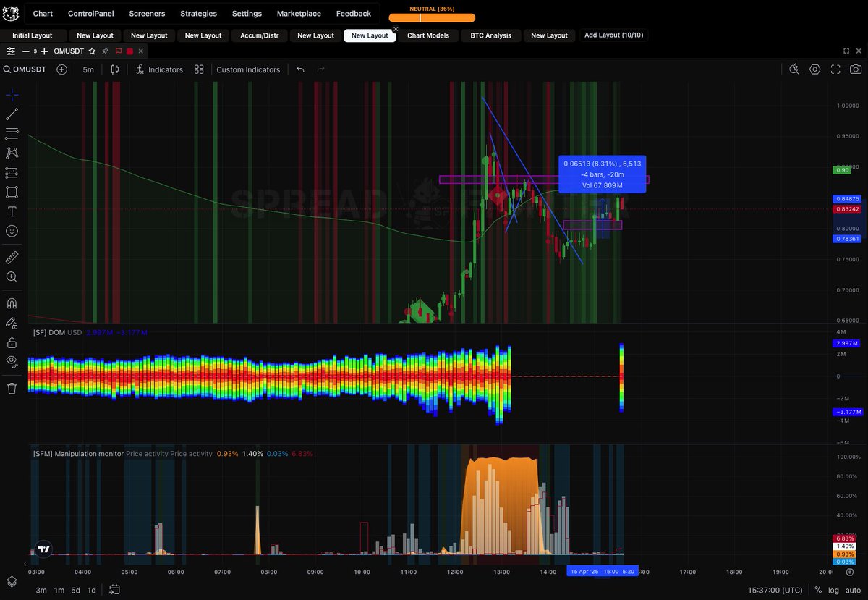Delete drawings with the trash icon
The width and height of the screenshot is (868, 600).
[12, 388]
